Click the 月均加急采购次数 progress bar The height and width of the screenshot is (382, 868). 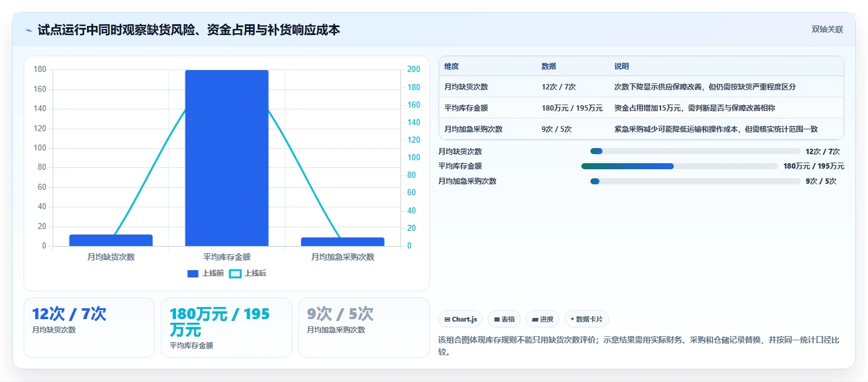point(695,181)
